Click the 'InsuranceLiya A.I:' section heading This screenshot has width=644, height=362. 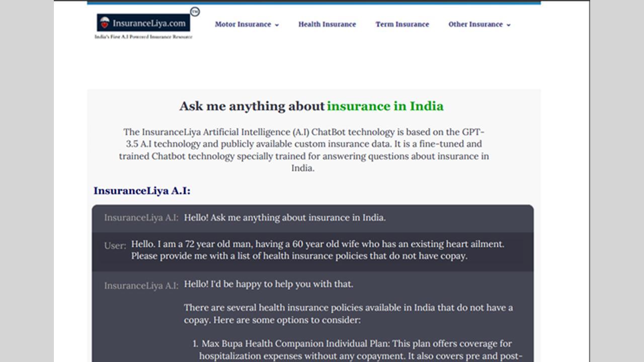[x=142, y=191]
